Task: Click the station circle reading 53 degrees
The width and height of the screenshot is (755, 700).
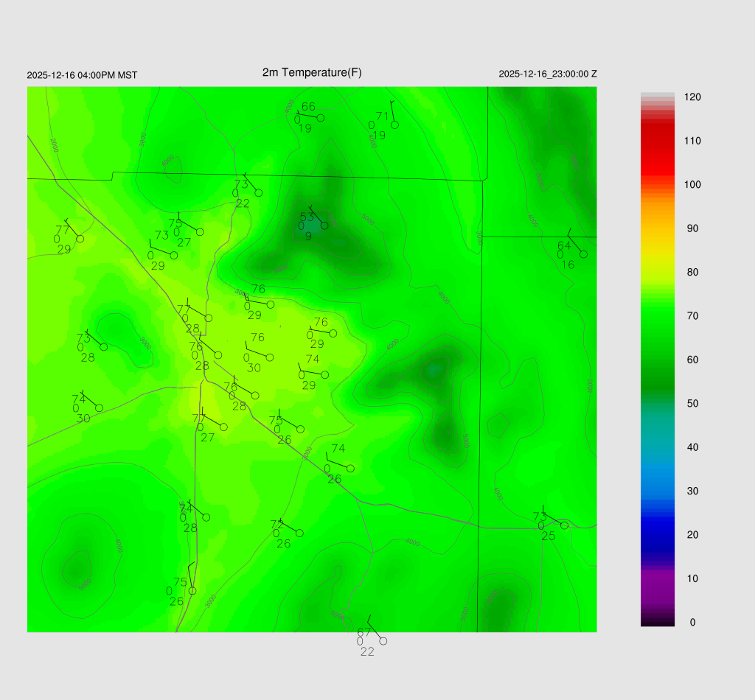Action: point(324,225)
